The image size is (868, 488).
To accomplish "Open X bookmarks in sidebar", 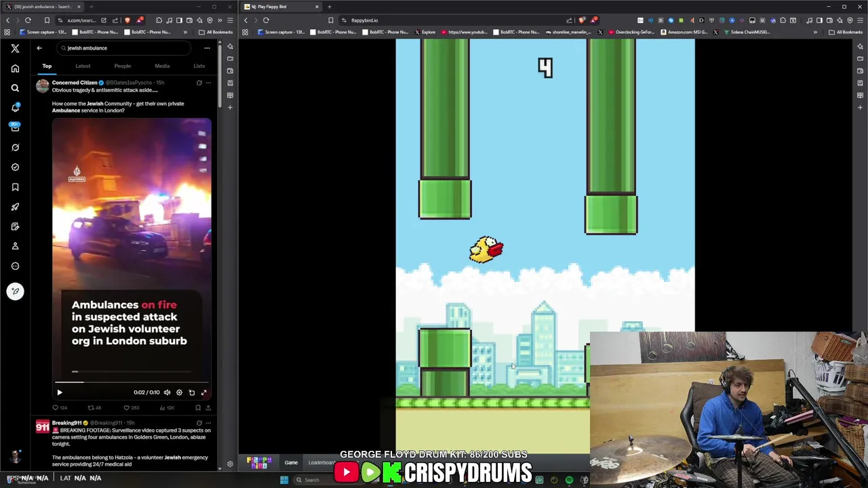I will [15, 187].
